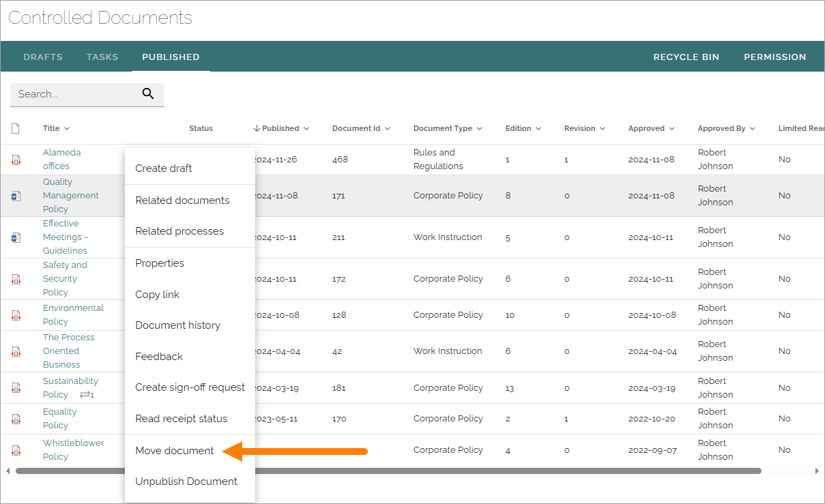The image size is (825, 504).
Task: Select the Published tab
Action: pyautogui.click(x=171, y=57)
